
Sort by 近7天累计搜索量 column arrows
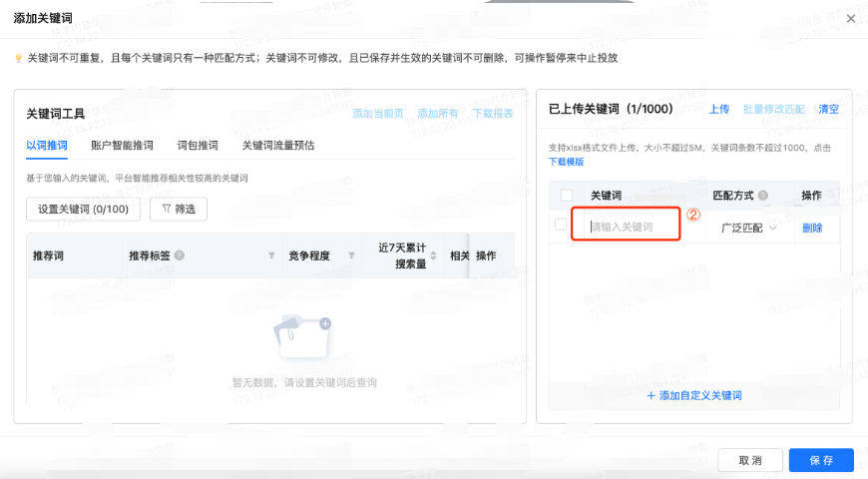tap(433, 255)
